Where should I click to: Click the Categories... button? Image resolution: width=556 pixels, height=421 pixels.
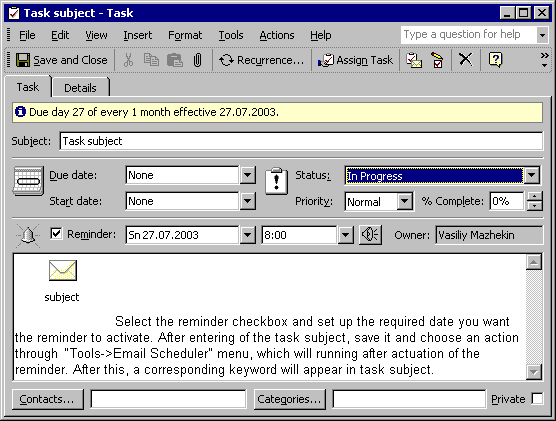pos(289,399)
